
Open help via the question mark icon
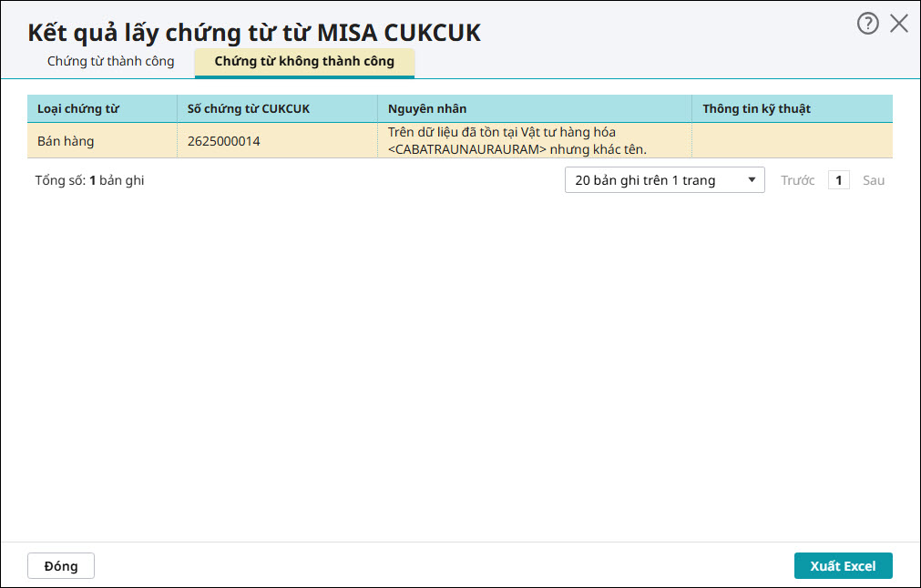867,25
